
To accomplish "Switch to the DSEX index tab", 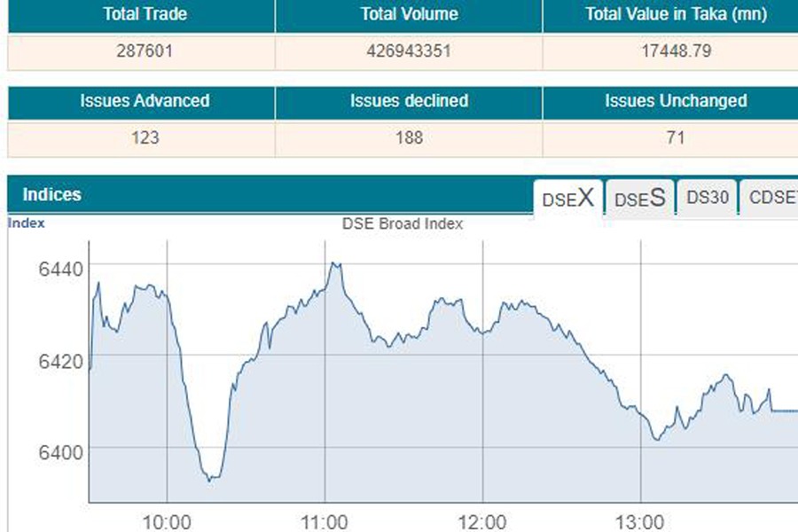I will [567, 198].
